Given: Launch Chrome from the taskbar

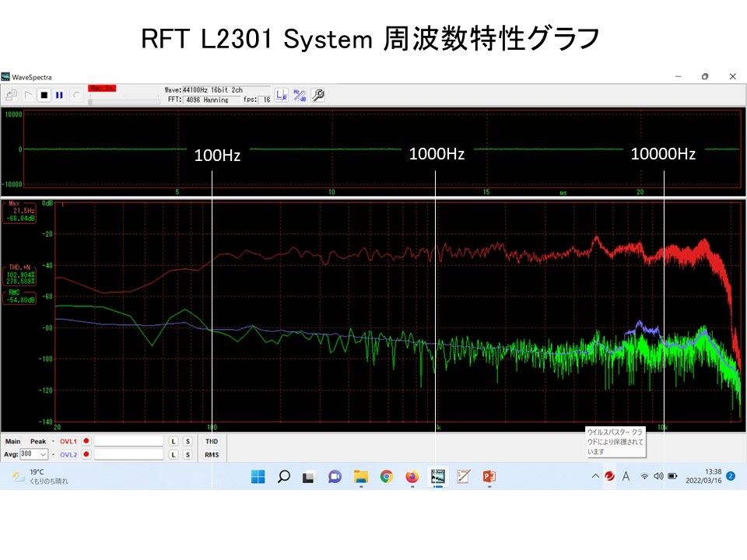Looking at the screenshot, I should [385, 475].
